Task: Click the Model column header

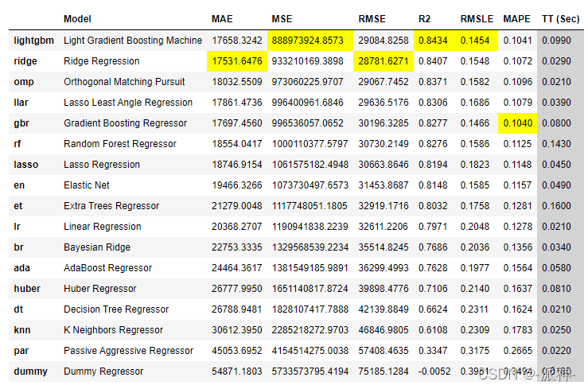Action: pyautogui.click(x=77, y=18)
